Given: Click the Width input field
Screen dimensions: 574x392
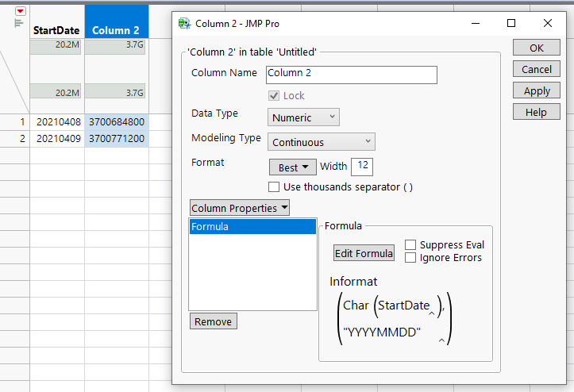Looking at the screenshot, I should [362, 167].
